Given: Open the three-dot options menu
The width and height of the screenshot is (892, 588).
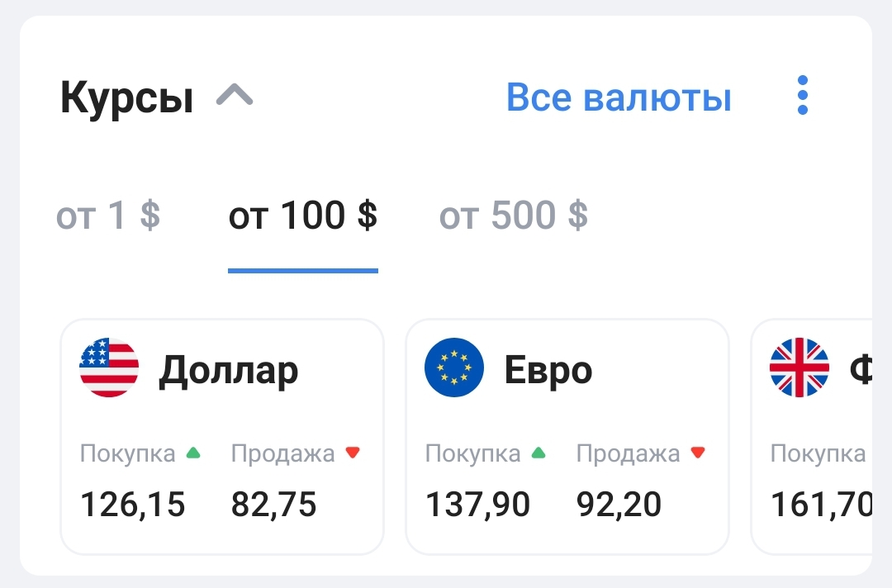Looking at the screenshot, I should 802,96.
